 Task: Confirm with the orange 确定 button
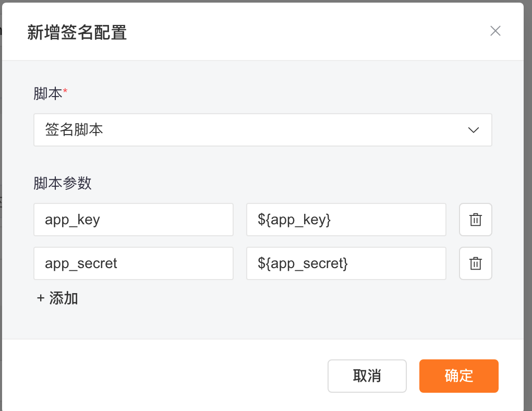point(458,376)
